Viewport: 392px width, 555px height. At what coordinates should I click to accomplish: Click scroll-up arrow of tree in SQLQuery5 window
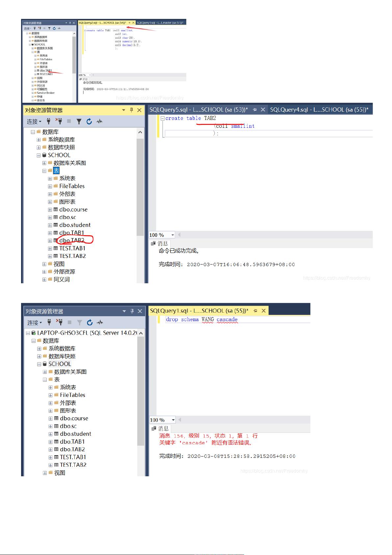tap(140, 132)
